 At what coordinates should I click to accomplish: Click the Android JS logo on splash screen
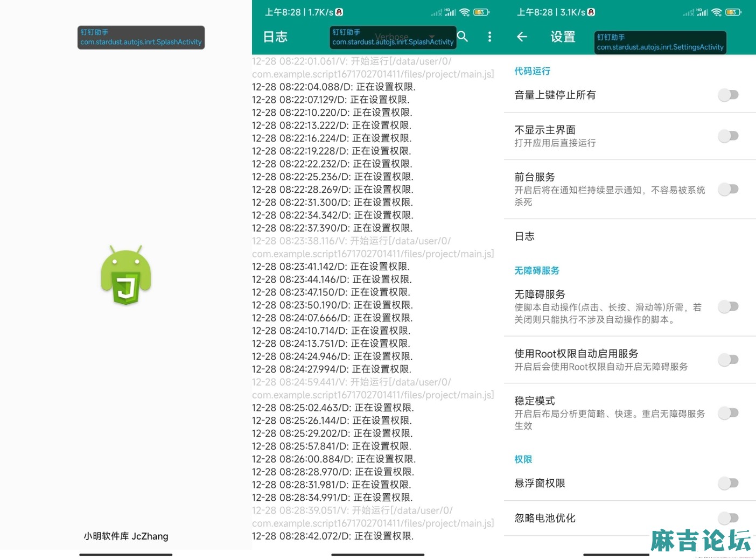pos(126,275)
